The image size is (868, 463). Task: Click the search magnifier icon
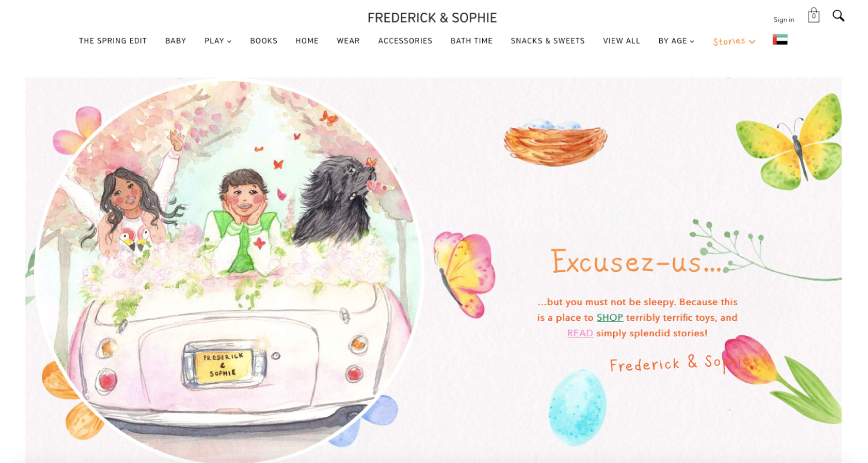(838, 16)
